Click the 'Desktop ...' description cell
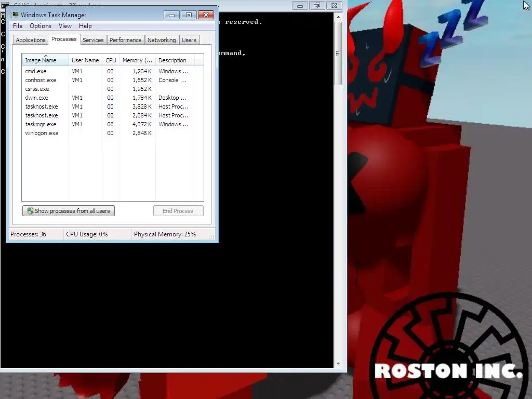This screenshot has height=399, width=532. [172, 98]
